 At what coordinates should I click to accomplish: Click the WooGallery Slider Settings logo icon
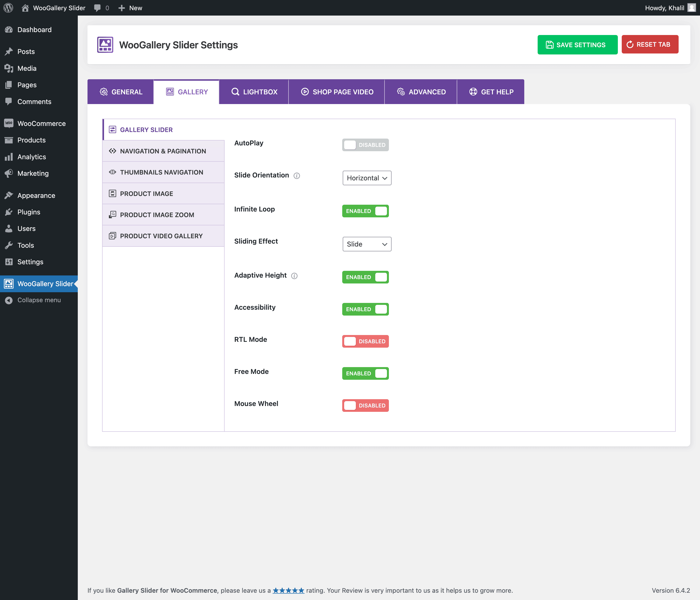click(x=105, y=44)
